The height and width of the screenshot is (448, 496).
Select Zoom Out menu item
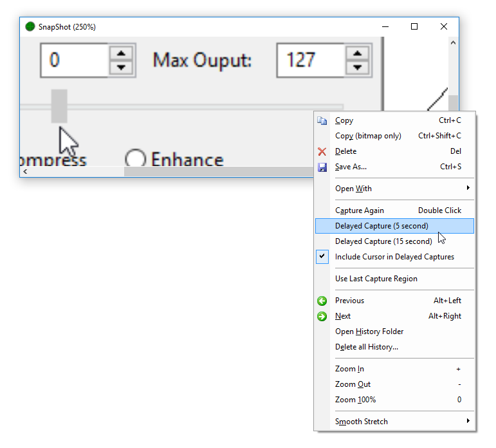point(394,384)
